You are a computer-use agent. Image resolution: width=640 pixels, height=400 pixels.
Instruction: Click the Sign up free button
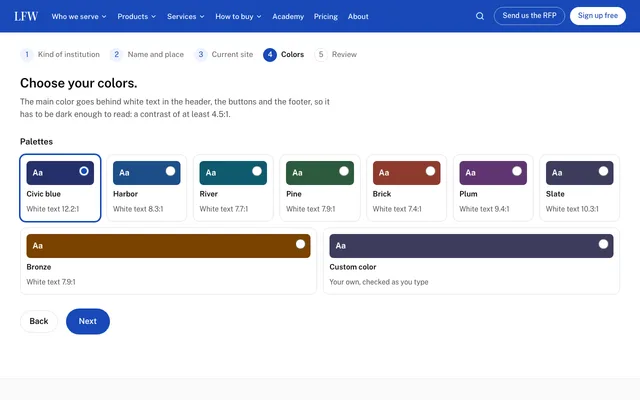click(x=598, y=16)
